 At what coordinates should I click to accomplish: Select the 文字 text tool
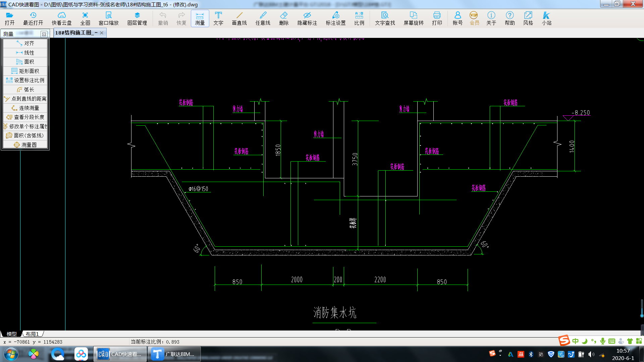(x=218, y=18)
